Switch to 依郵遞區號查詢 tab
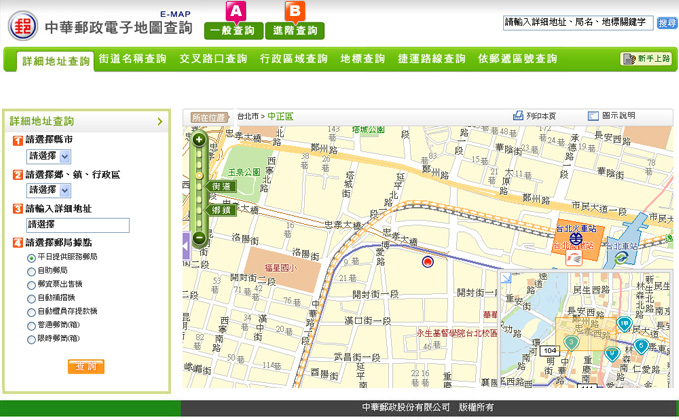The image size is (679, 420). [x=517, y=58]
